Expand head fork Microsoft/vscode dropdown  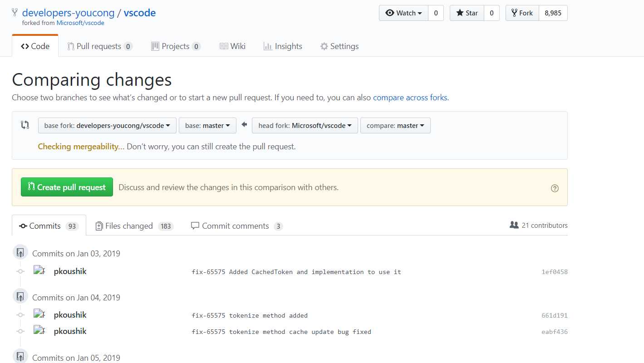pyautogui.click(x=305, y=126)
